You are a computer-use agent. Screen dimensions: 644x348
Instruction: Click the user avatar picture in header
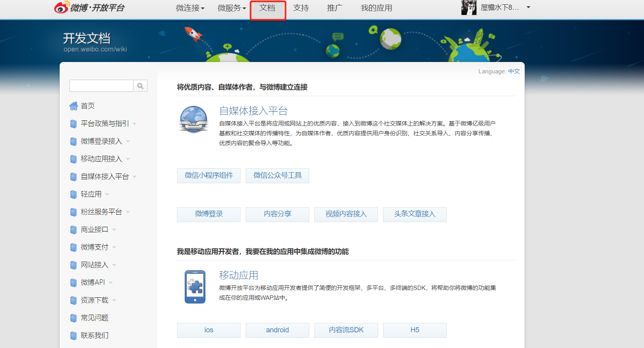pos(469,7)
